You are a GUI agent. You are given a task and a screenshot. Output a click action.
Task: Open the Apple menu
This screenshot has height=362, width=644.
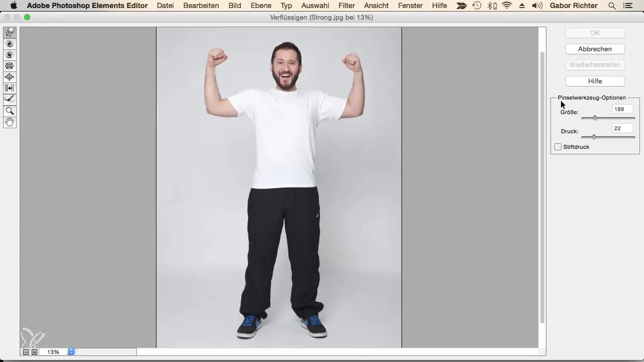(14, 6)
